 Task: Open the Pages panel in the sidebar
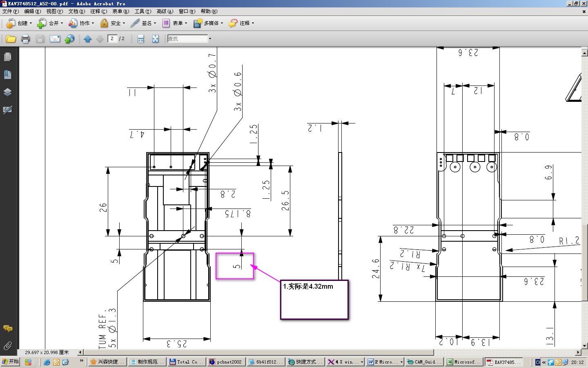coord(7,57)
